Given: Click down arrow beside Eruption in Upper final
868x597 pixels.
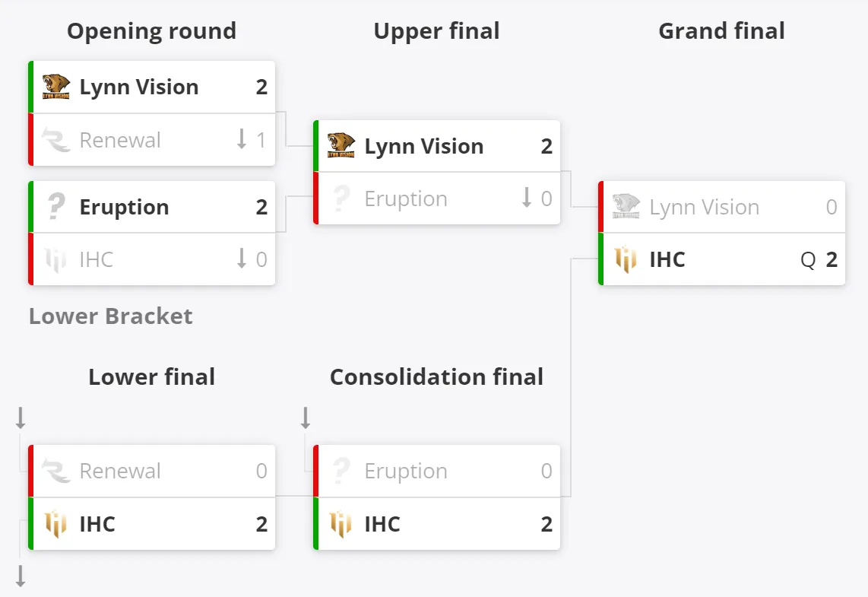Looking at the screenshot, I should point(527,198).
